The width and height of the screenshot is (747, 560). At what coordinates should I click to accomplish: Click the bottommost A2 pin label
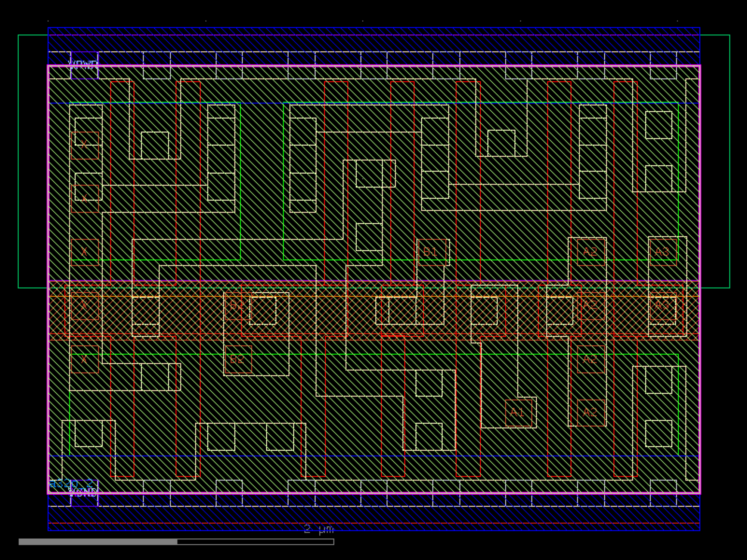(591, 413)
